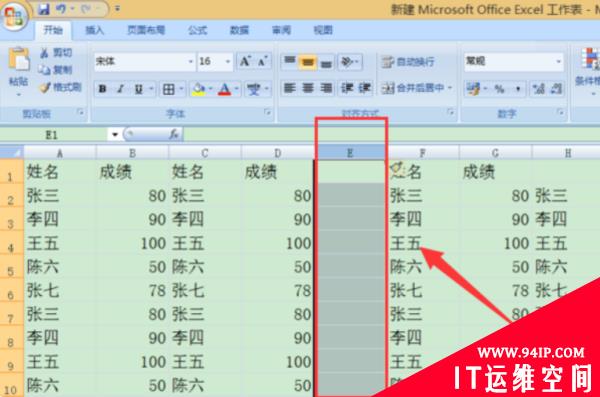Click the Increase font size icon

click(245, 61)
